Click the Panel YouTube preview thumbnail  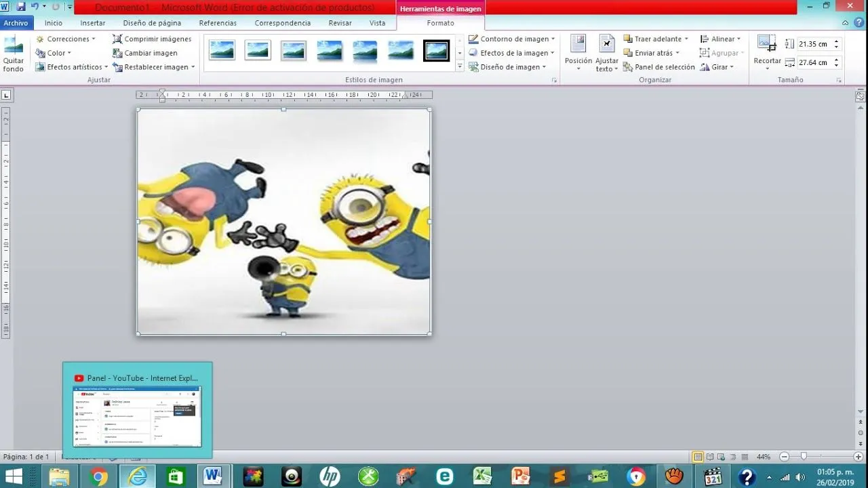(137, 418)
